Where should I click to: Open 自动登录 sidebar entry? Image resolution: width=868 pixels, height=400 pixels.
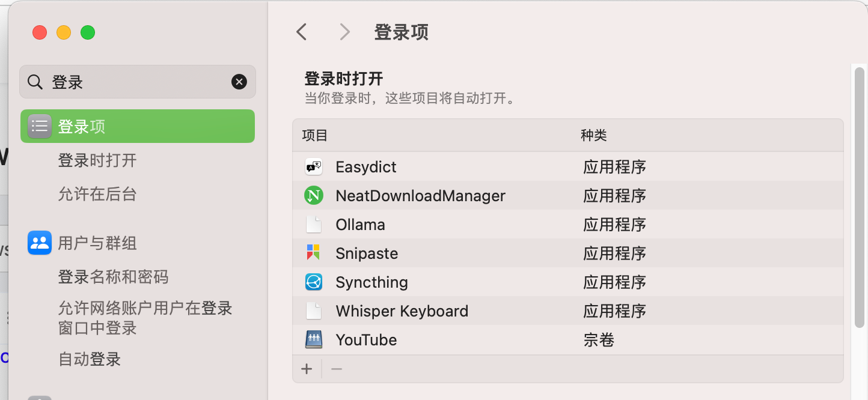point(90,359)
